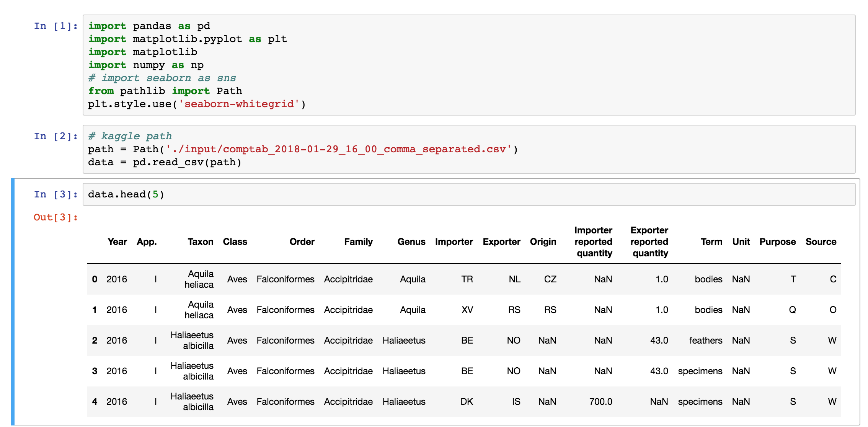Click the Exporter reported quantity header

pos(649,242)
